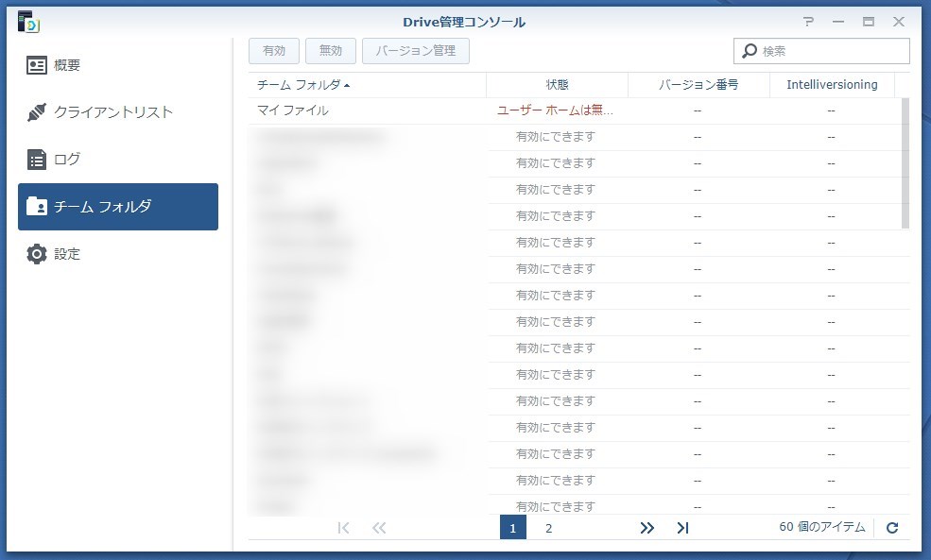The image size is (931, 560).
Task: Open the 概要 section
Action: (x=118, y=65)
